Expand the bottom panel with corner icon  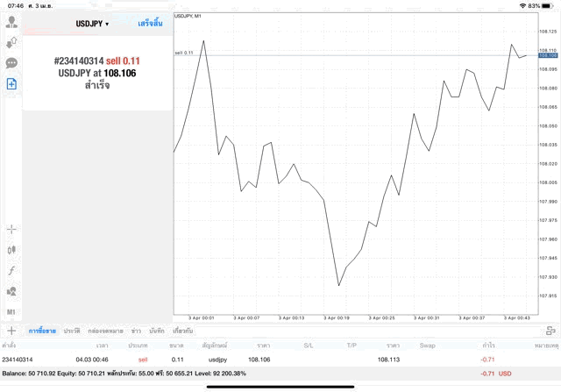(x=550, y=331)
